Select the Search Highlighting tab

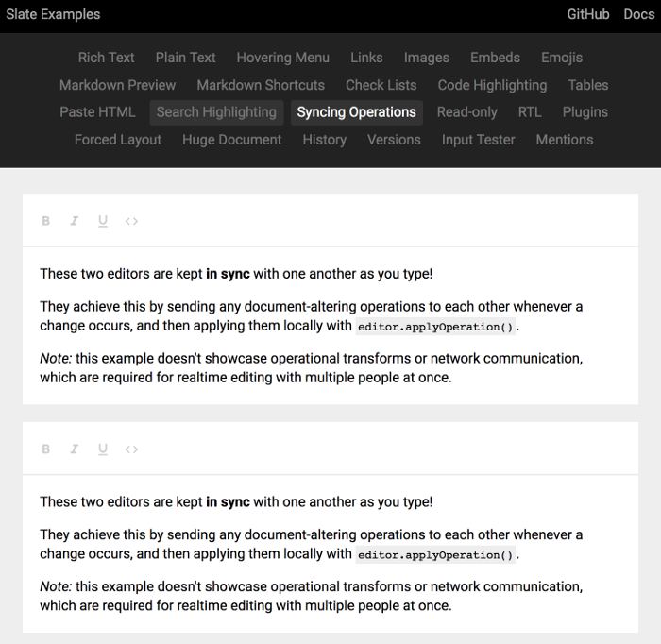pos(216,112)
